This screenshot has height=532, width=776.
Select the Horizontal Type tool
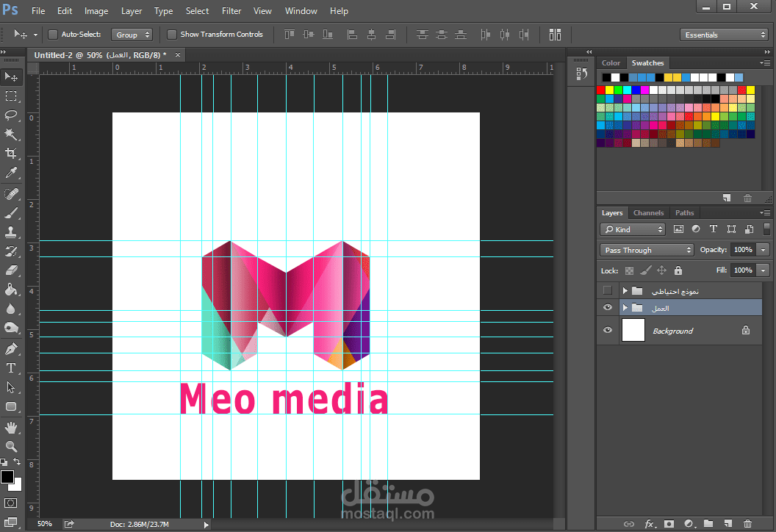(x=11, y=368)
